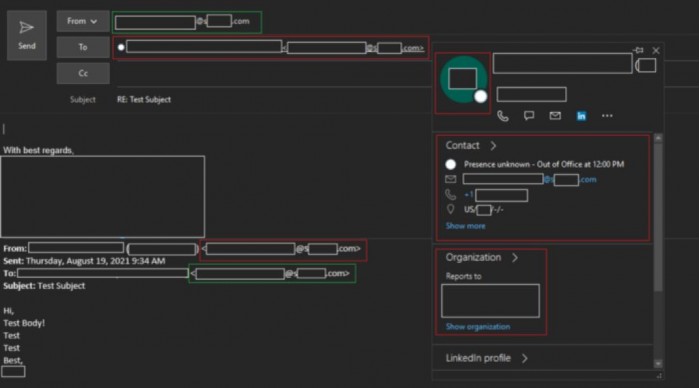Screen dimensions: 700x388
Task: Click the Show more link
Action: (x=465, y=226)
